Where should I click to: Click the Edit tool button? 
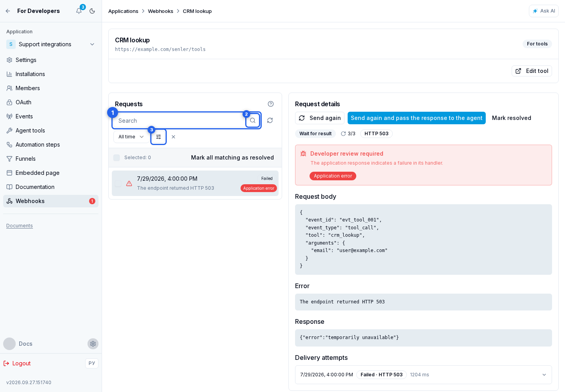click(532, 71)
